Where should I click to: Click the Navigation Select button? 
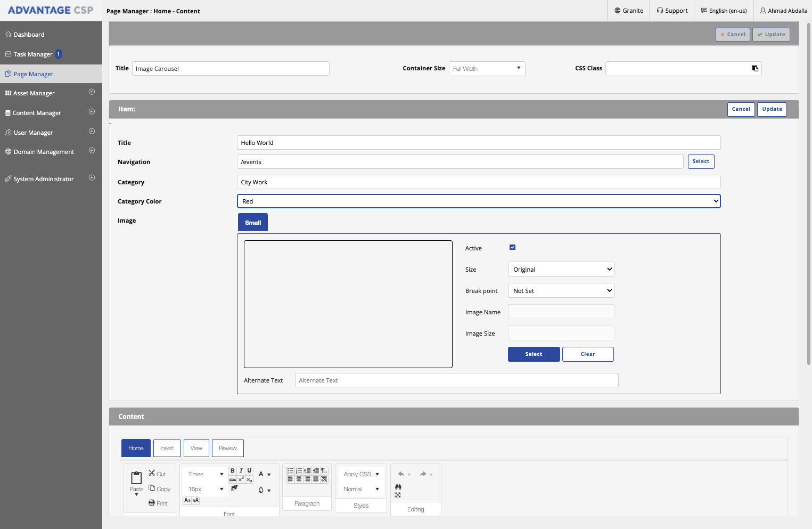pyautogui.click(x=701, y=161)
